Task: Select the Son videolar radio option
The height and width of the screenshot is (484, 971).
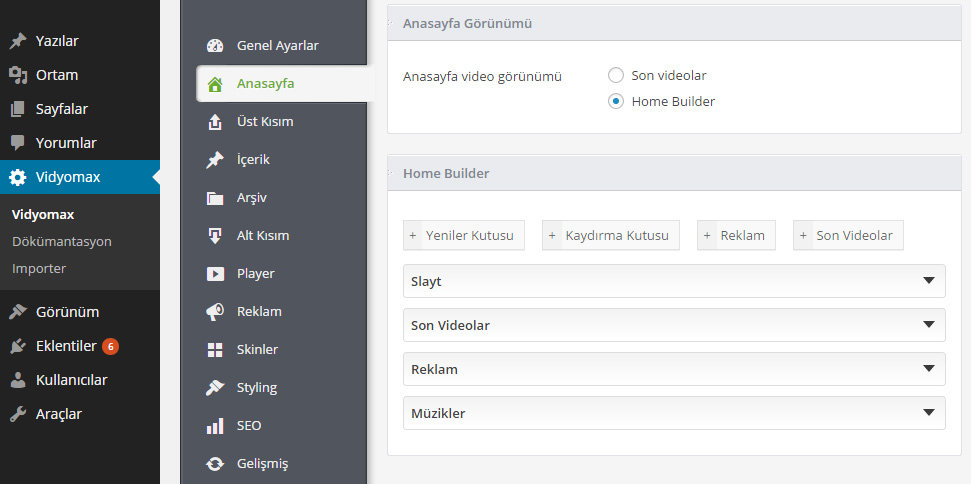Action: tap(616, 76)
